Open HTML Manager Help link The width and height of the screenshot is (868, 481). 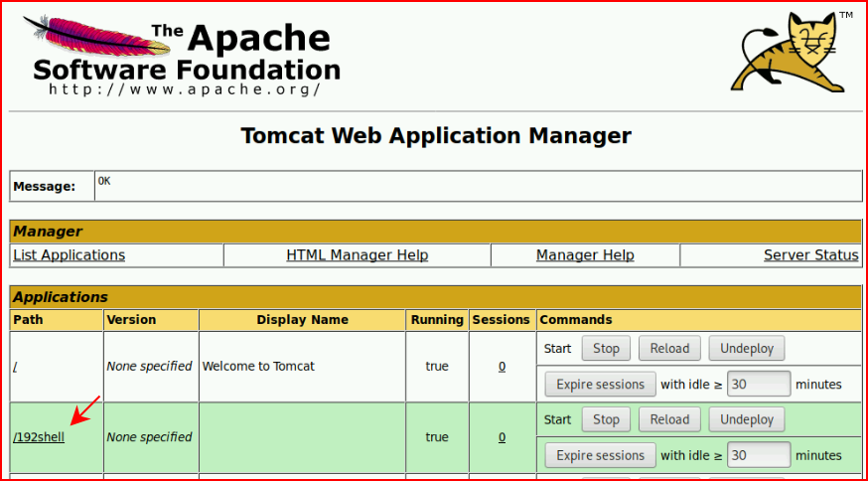point(358,254)
